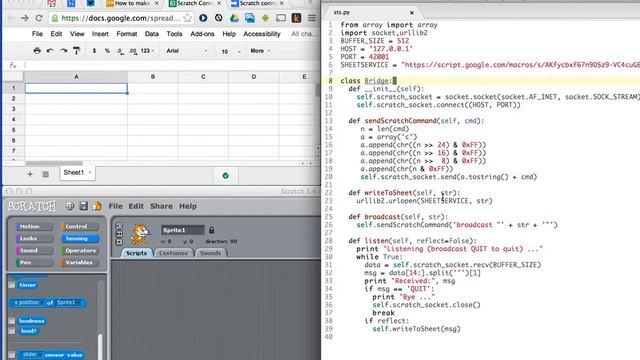Click the sprite lock icon in Scratch
This screenshot has width=640, height=360.
(211, 230)
